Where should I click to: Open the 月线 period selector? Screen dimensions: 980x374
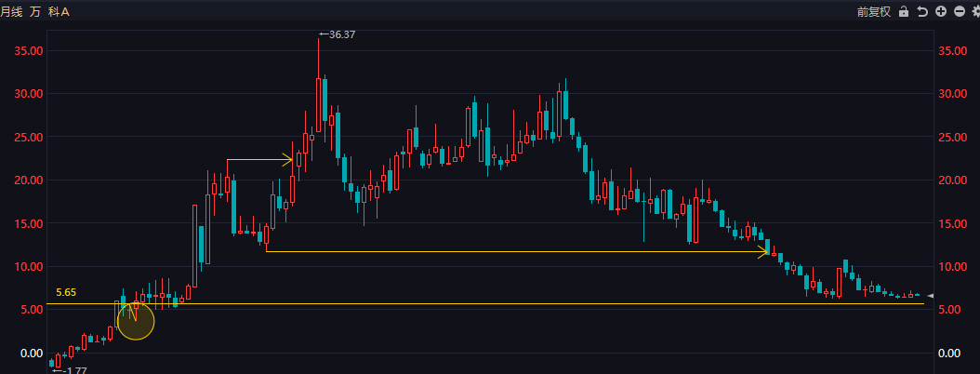[x=12, y=11]
